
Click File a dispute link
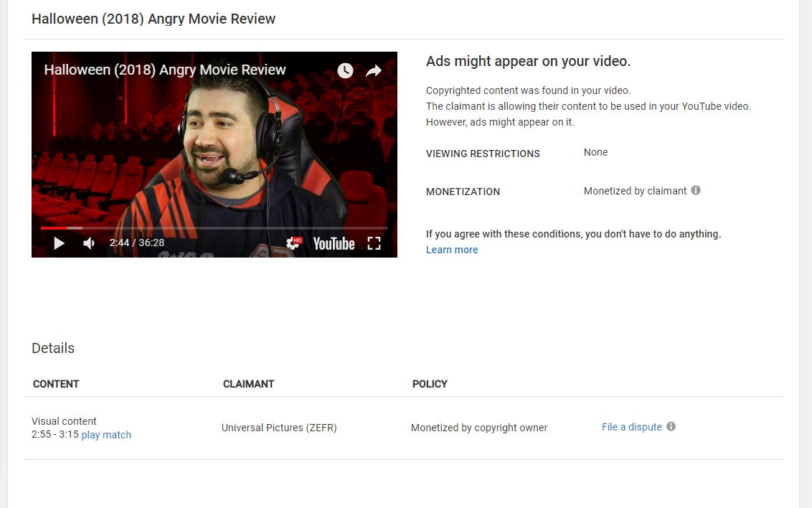pyautogui.click(x=632, y=427)
